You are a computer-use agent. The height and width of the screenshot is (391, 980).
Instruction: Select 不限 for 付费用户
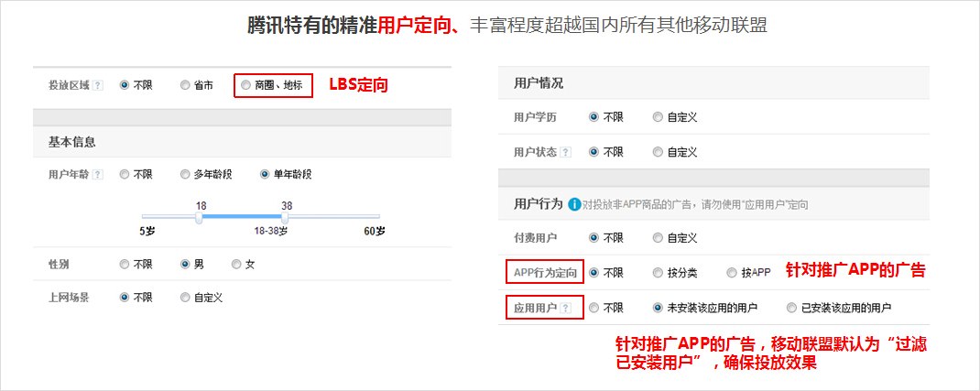(x=593, y=238)
